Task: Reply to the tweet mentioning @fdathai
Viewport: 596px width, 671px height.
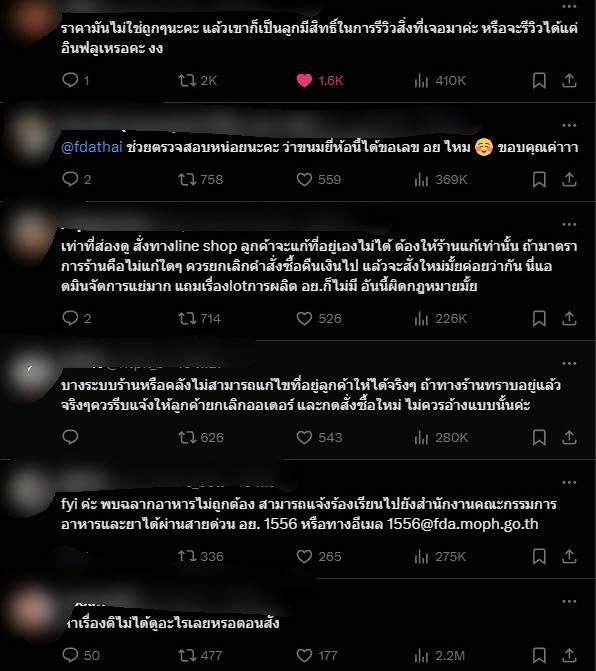Action: 70,179
